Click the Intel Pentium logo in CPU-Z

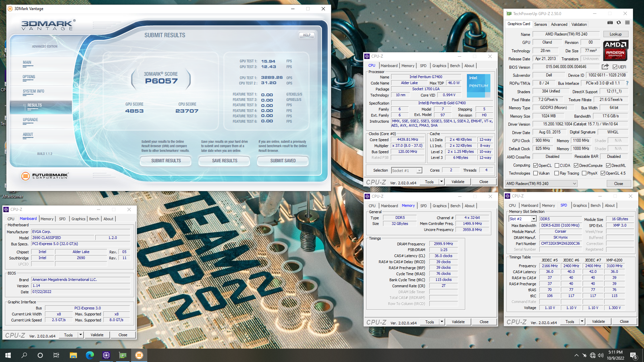[x=479, y=86]
